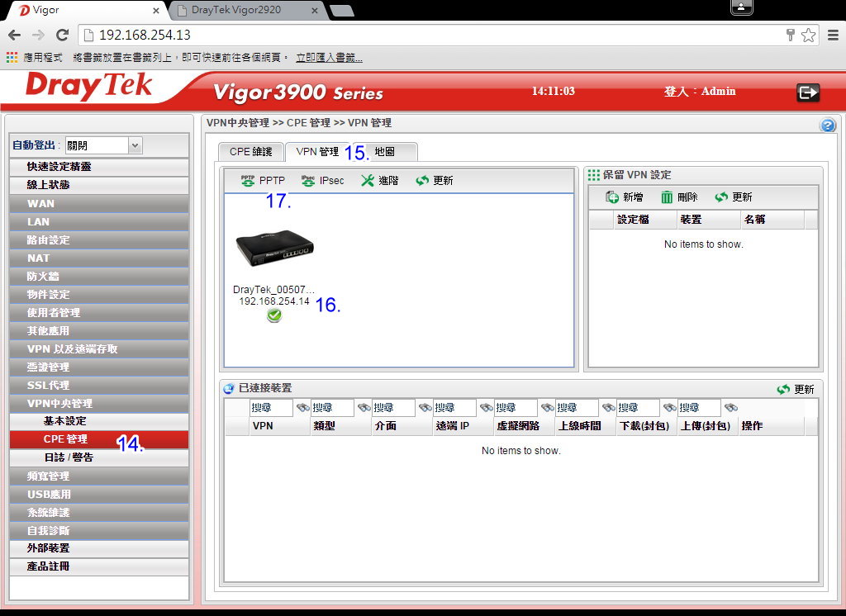Viewport: 846px width, 616px height.
Task: Click the binoculars icon for remote IP column
Action: point(487,408)
